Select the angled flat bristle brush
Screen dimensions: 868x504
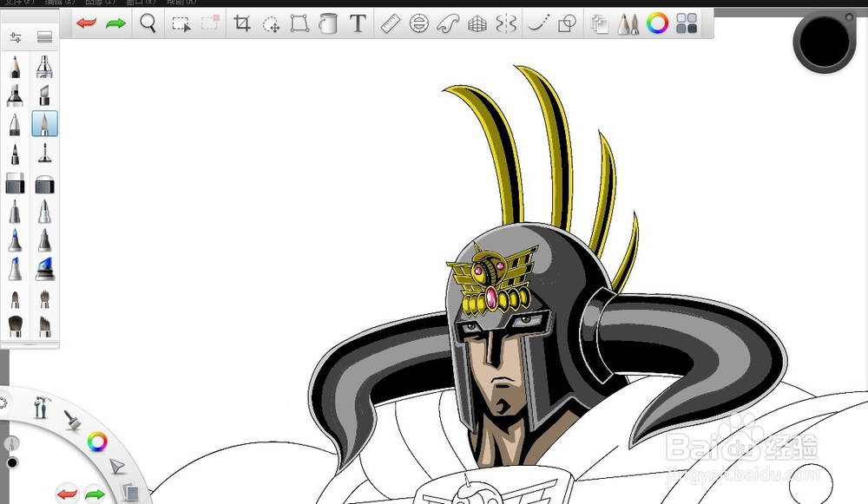click(44, 326)
